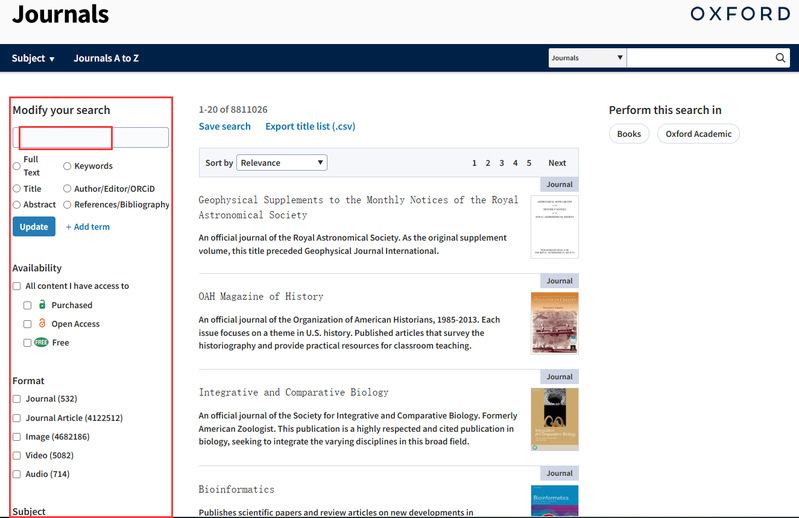Go to results page 3
Screen dimensions: 799x518
[502, 163]
